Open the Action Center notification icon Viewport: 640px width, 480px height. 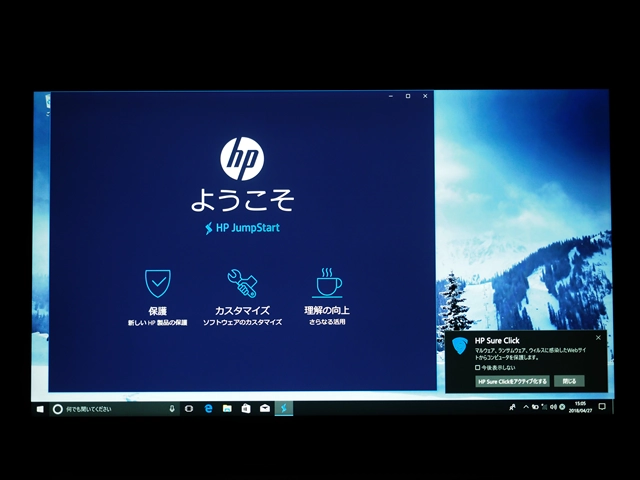(x=602, y=407)
